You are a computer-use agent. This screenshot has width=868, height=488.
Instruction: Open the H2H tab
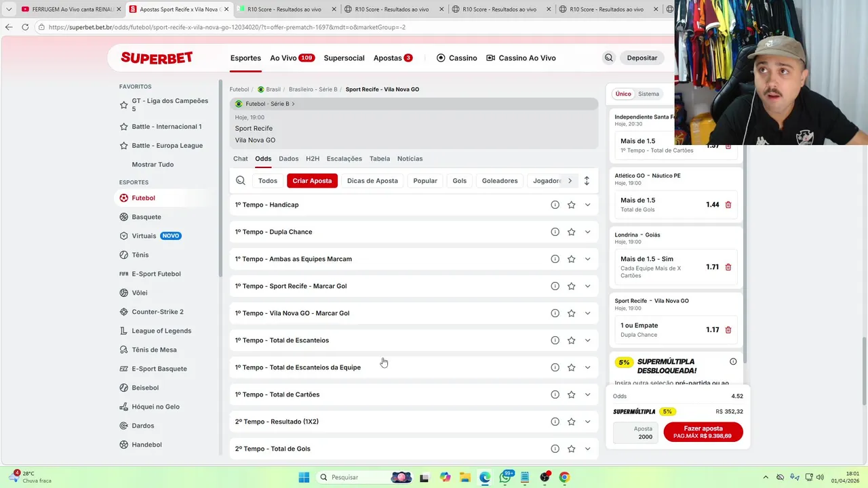[x=313, y=159]
